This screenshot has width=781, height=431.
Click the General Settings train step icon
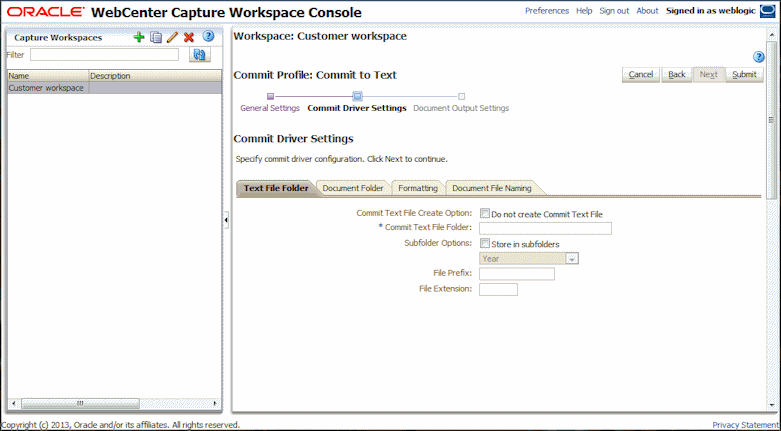270,96
